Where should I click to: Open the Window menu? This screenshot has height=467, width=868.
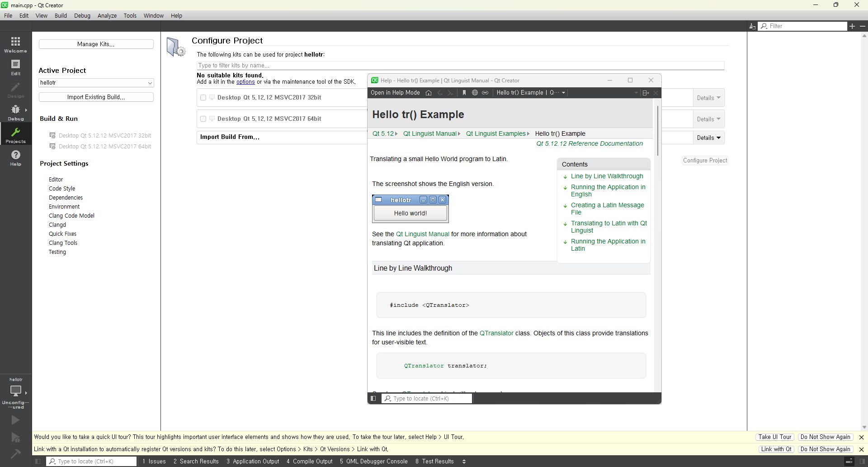pyautogui.click(x=154, y=15)
